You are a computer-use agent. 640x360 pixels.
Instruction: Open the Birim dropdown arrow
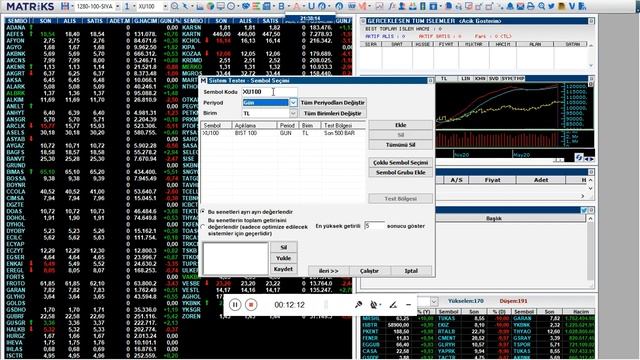(x=293, y=113)
